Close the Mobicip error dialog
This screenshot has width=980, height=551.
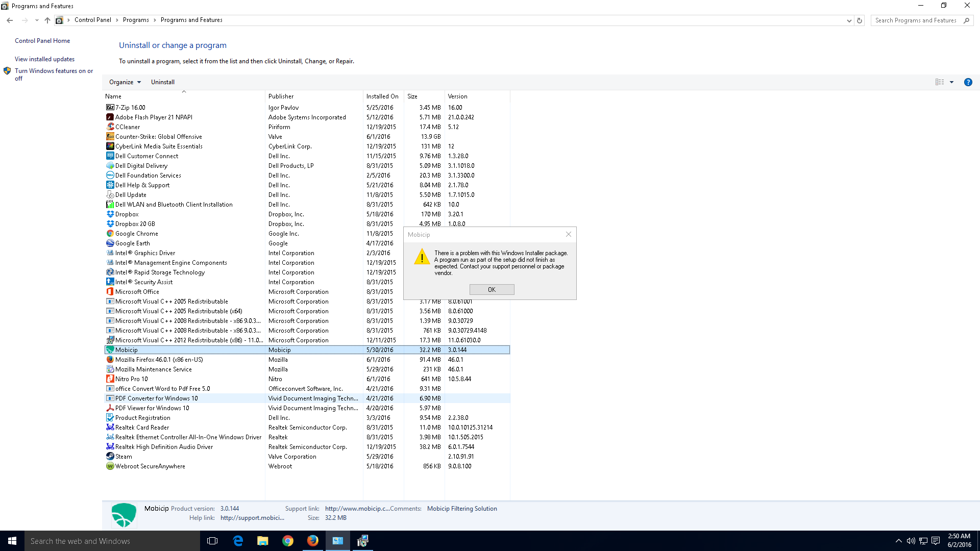click(569, 234)
